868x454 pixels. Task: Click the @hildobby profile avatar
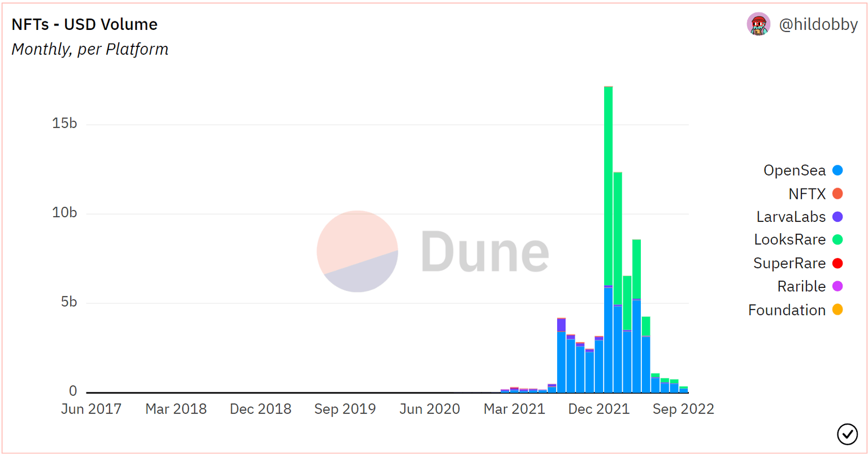tap(758, 25)
